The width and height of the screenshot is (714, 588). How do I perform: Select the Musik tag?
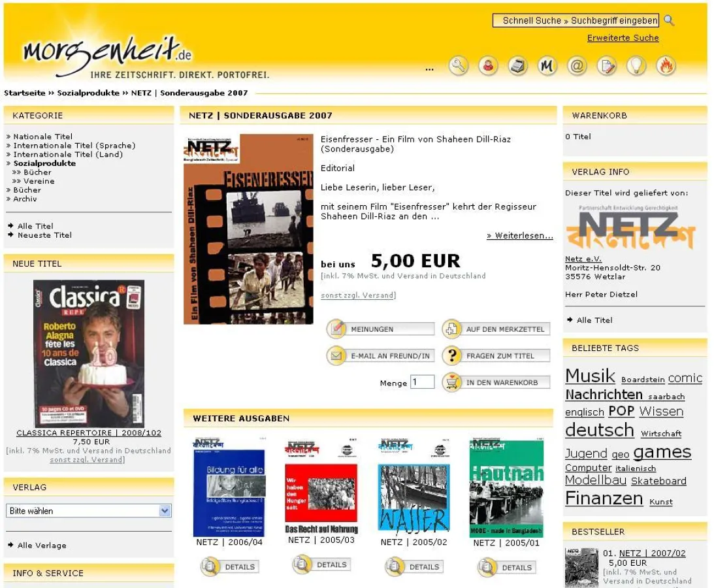(x=589, y=376)
